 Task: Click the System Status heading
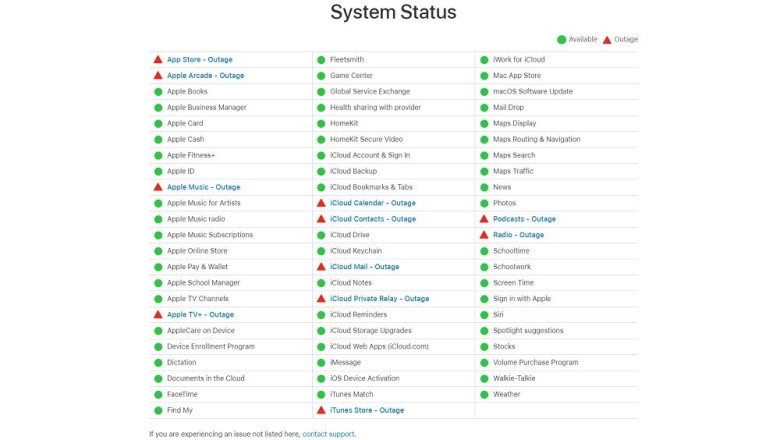[x=393, y=13]
